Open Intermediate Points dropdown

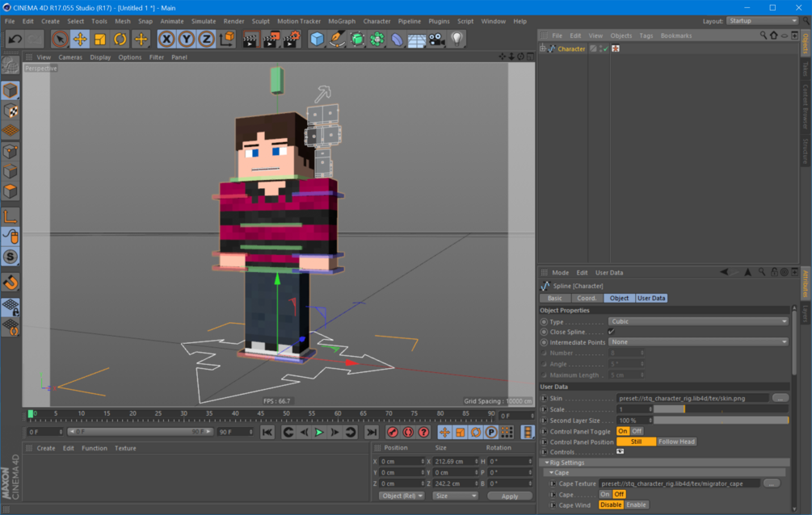coord(698,342)
